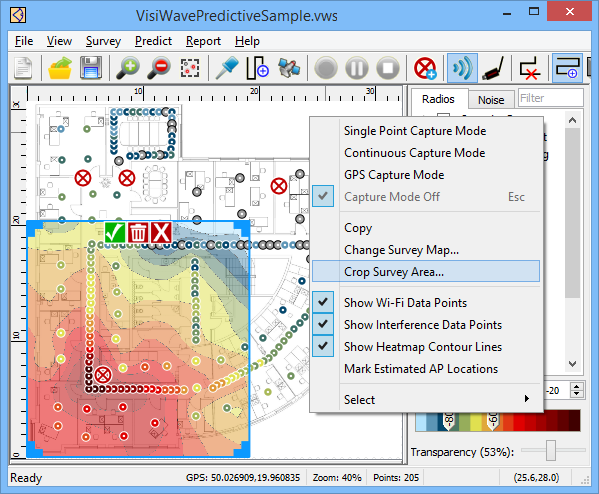Choose Change Survey Map...
The height and width of the screenshot is (494, 599).
pyautogui.click(x=426, y=250)
